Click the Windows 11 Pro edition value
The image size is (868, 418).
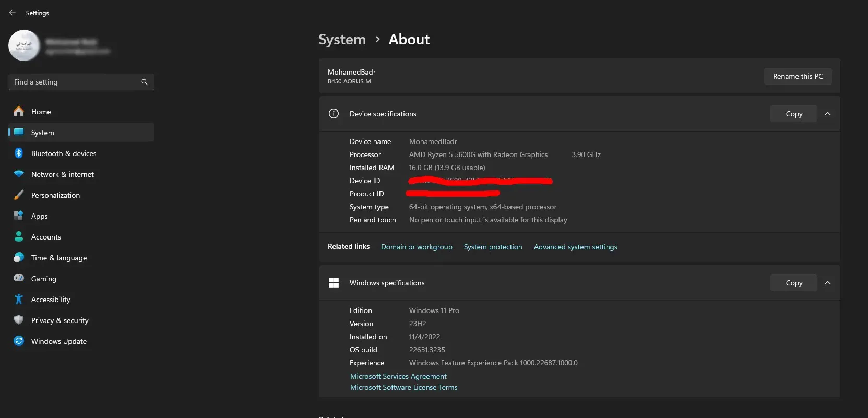pyautogui.click(x=434, y=310)
